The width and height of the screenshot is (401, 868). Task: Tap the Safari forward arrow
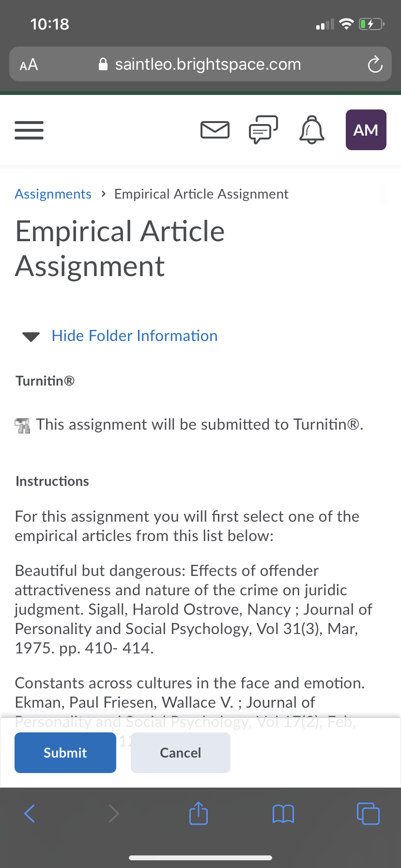114,813
